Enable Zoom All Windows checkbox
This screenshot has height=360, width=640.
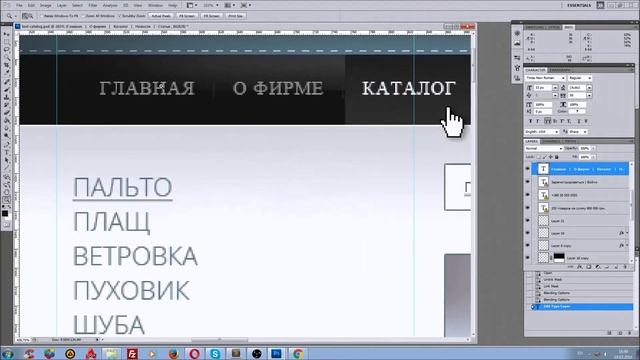pos(83,16)
